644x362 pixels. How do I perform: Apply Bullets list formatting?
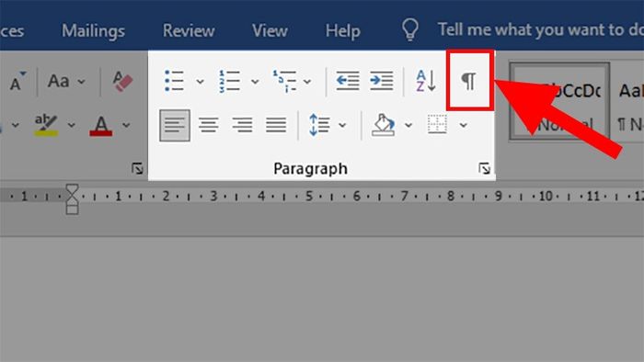[x=174, y=81]
